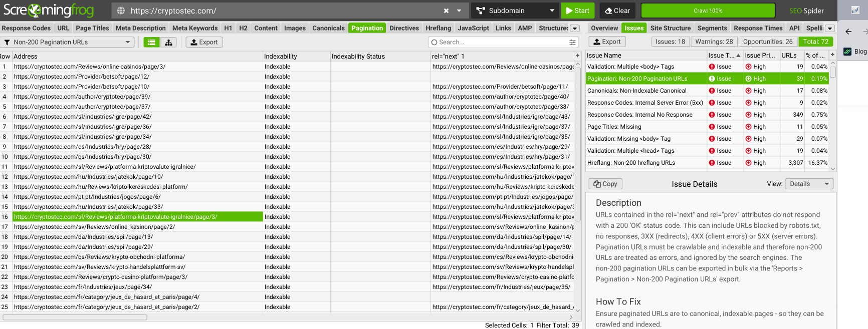This screenshot has height=329, width=868.
Task: Sort by the Issue Type column header
Action: (724, 55)
